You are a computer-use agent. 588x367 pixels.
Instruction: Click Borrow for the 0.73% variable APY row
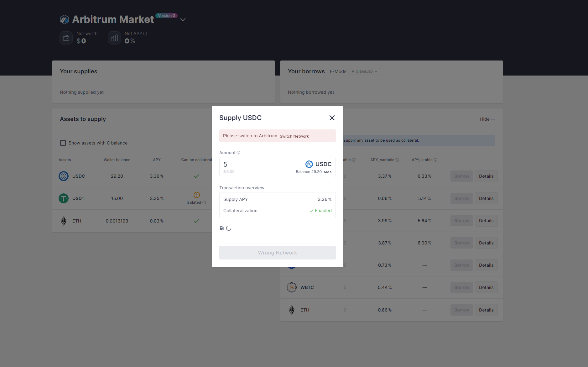tap(462, 265)
